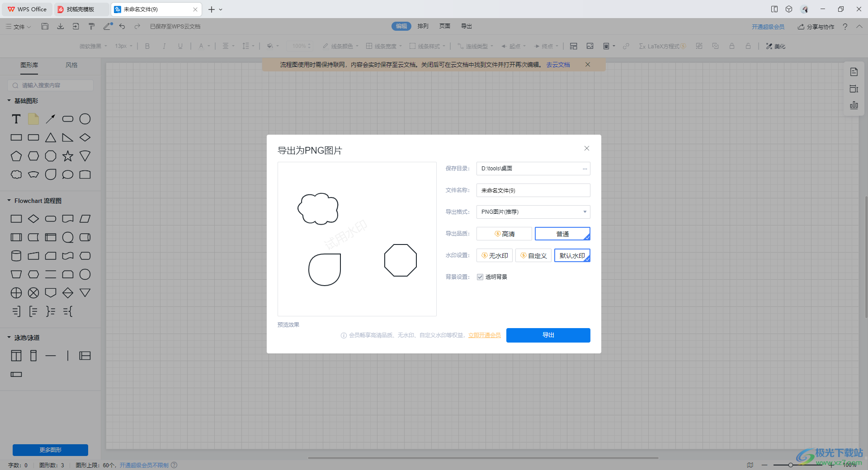Pick the arrow line shape
868x470 pixels.
tap(51, 119)
